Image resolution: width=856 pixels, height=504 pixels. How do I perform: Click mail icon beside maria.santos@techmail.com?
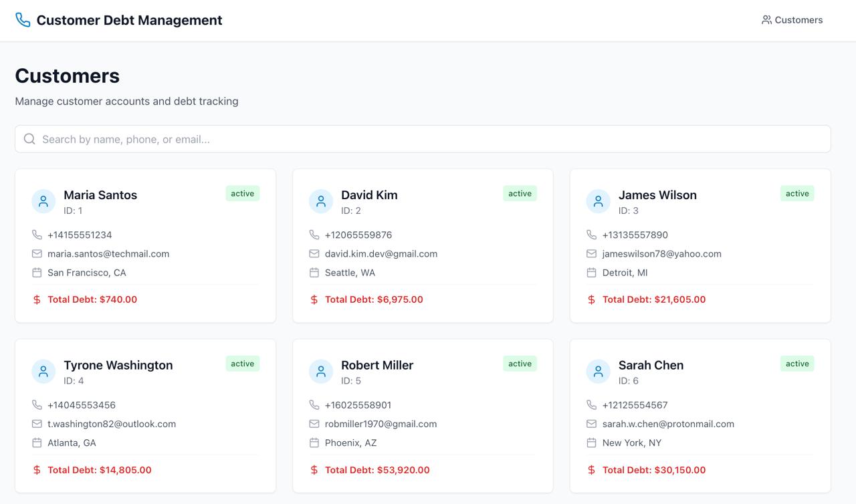click(37, 253)
